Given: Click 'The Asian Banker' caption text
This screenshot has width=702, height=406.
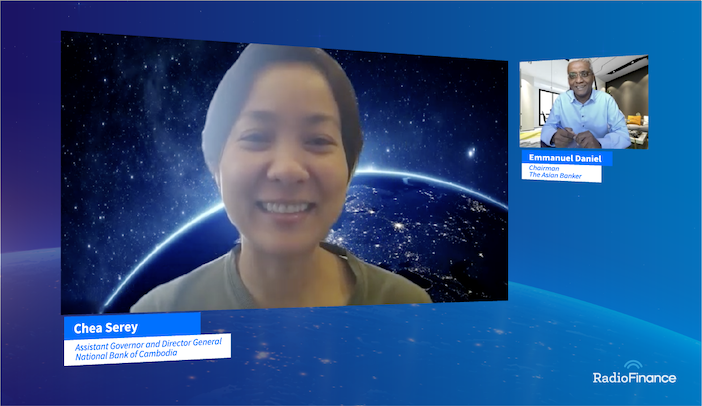Looking at the screenshot, I should click(x=555, y=175).
